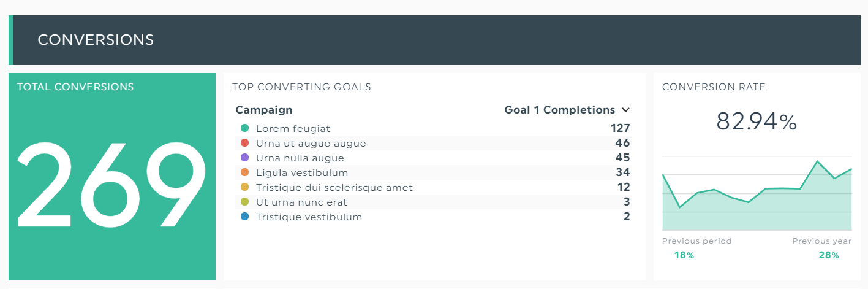This screenshot has width=868, height=289.
Task: Click the red dot beside Urna ut augue augue
Action: pos(245,143)
